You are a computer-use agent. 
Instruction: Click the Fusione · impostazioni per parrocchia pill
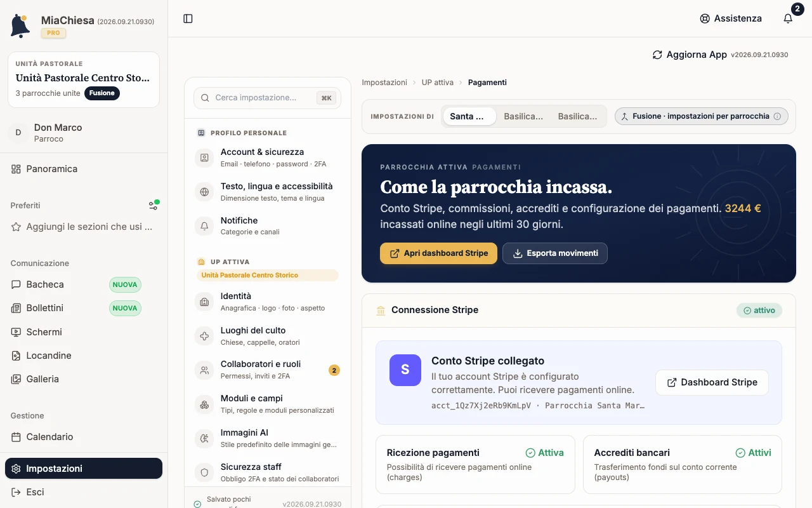tap(702, 116)
